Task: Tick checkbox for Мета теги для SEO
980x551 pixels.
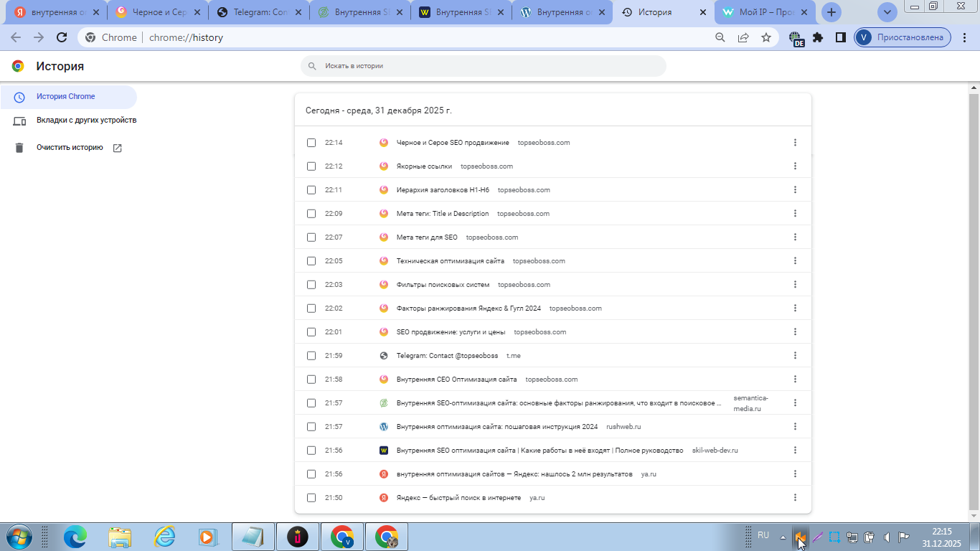Action: 311,237
